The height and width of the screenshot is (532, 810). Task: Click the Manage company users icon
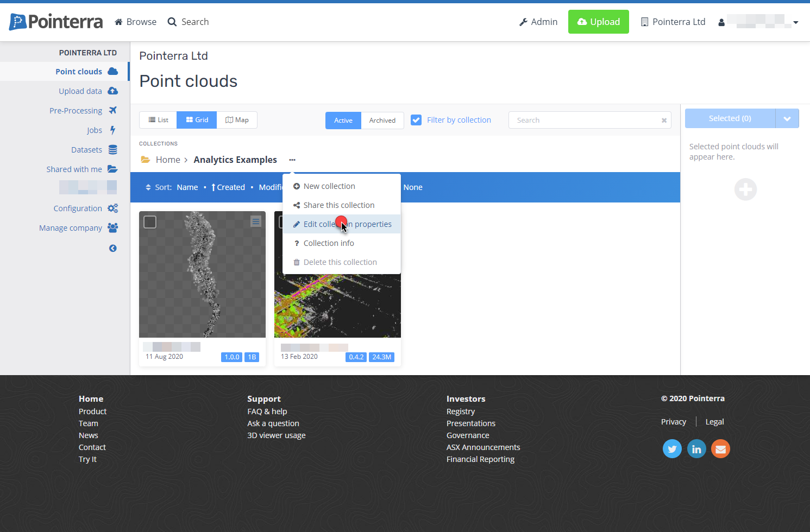pos(113,227)
